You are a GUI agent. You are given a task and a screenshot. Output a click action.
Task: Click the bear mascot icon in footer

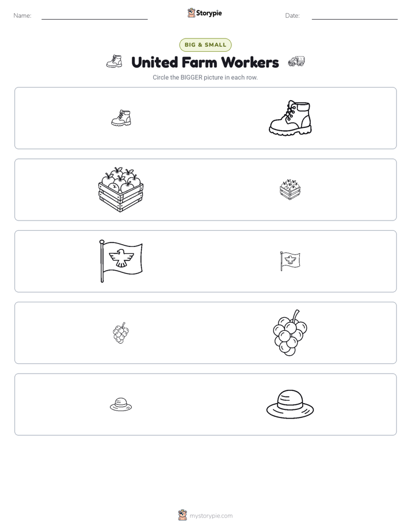click(x=182, y=515)
